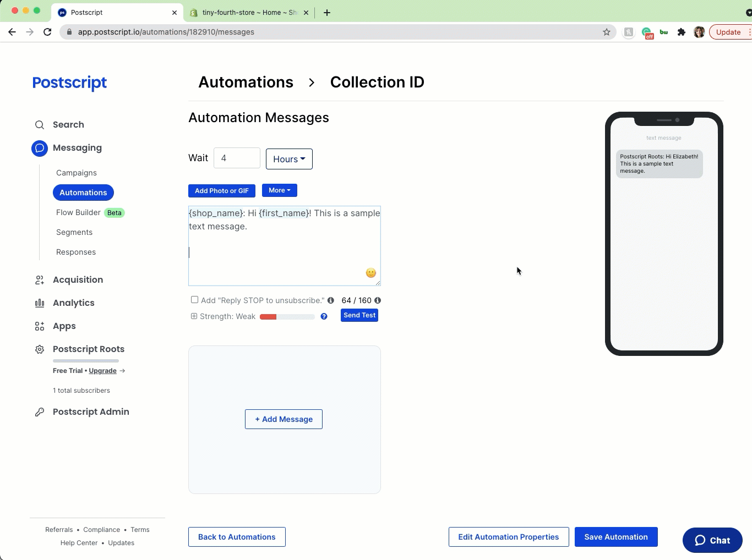Open Postscript Admin section
Viewport: 752px width, 560px height.
91,412
